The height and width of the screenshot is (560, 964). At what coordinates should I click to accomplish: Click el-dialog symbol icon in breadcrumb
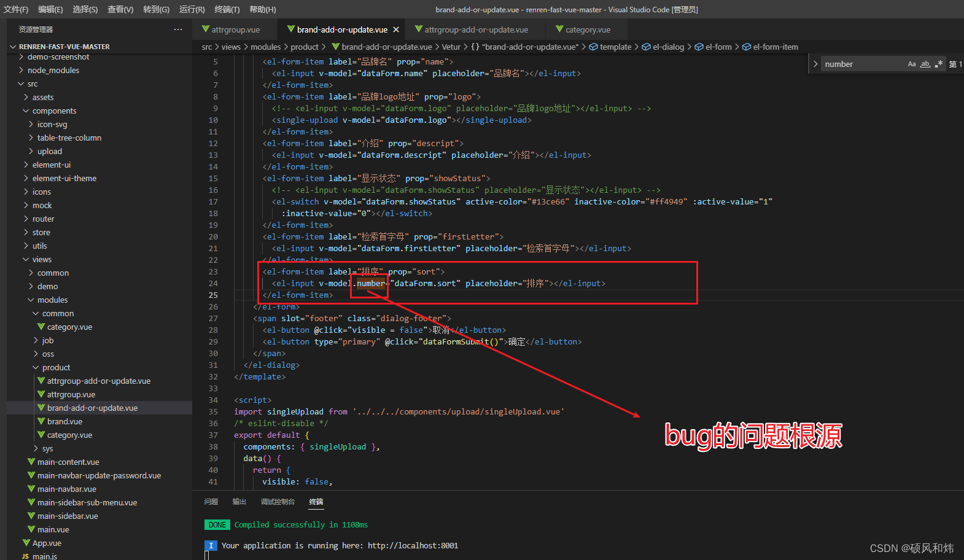646,47
